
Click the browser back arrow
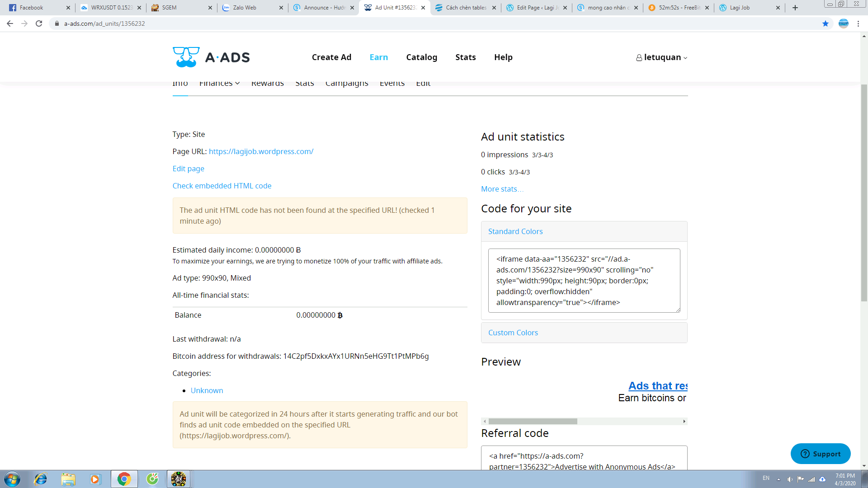pos(10,23)
